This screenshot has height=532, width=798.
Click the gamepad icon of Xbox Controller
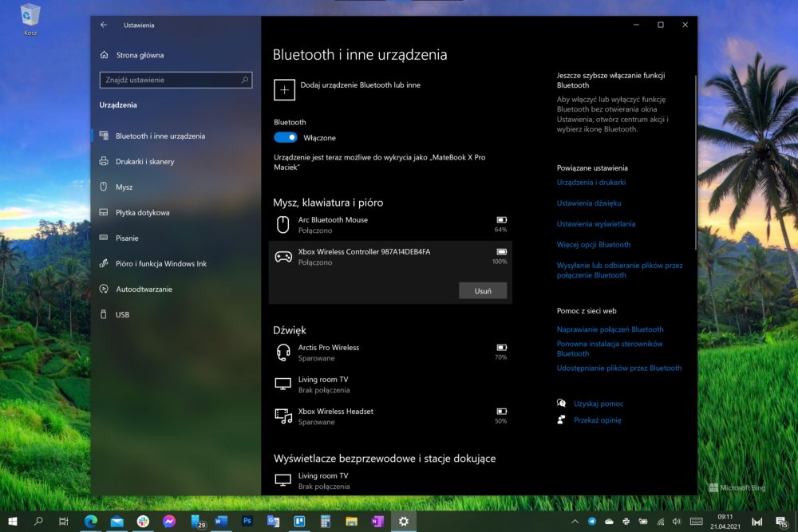click(283, 257)
